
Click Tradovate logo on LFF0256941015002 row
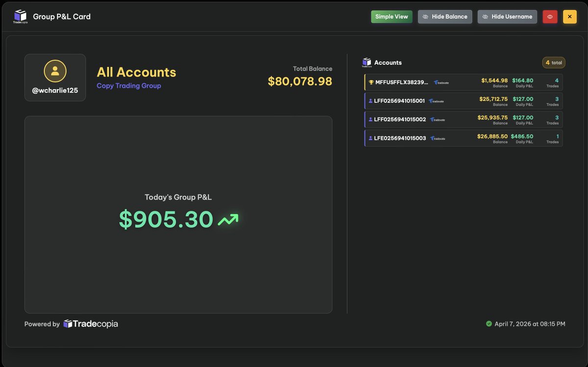coord(438,120)
